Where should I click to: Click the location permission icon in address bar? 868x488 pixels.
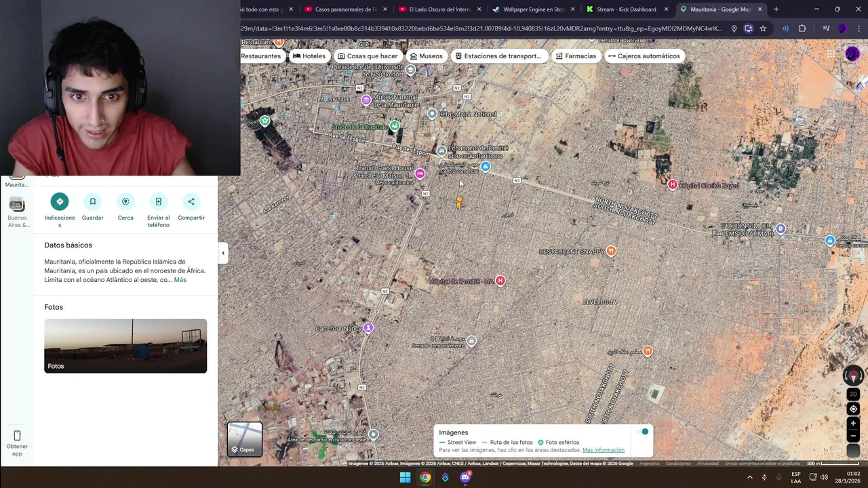click(734, 28)
